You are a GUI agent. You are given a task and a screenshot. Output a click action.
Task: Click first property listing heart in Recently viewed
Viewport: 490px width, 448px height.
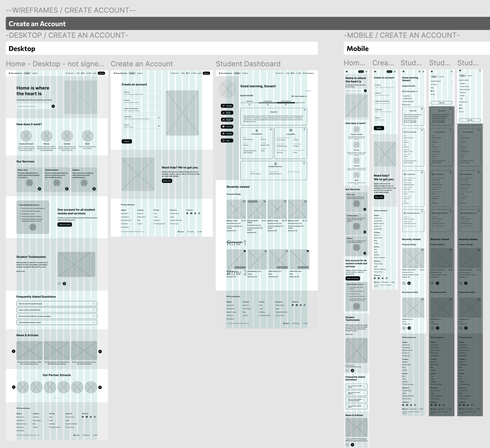[x=244, y=201]
